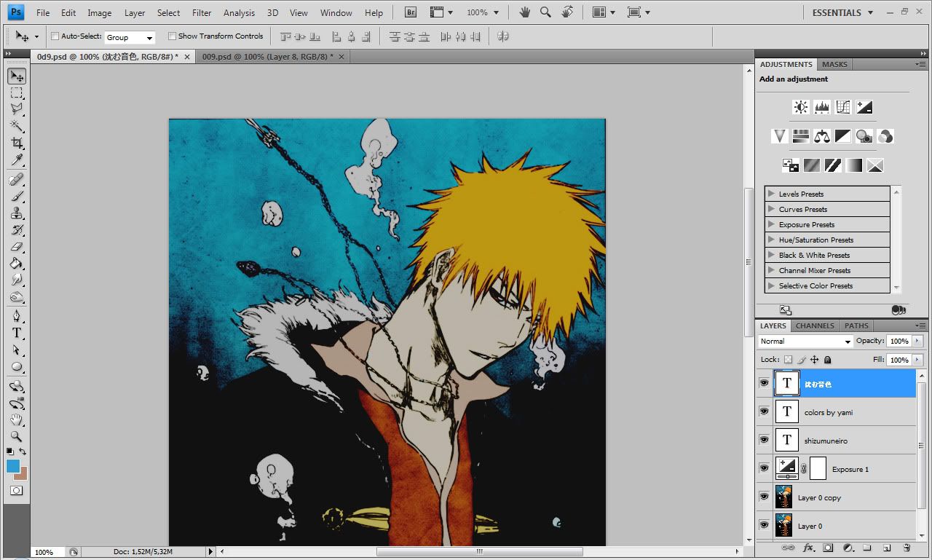
Task: Open Selective Color Presets row
Action: [827, 285]
